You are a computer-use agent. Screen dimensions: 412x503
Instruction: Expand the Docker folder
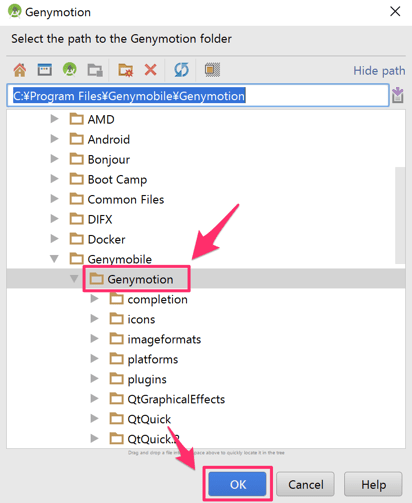(x=54, y=239)
